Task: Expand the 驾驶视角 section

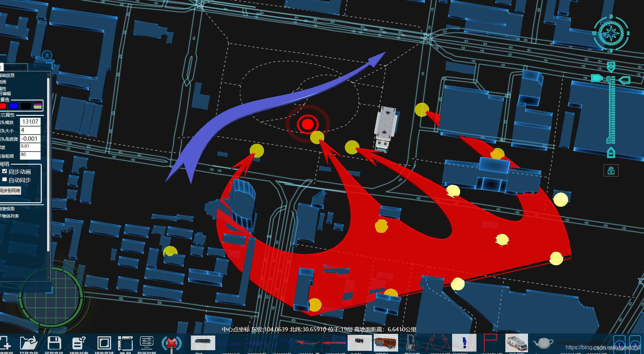Action: [x=7, y=209]
